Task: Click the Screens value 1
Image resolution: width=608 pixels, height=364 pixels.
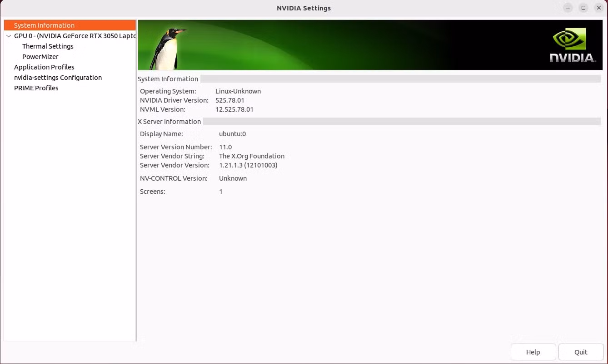Action: tap(221, 192)
